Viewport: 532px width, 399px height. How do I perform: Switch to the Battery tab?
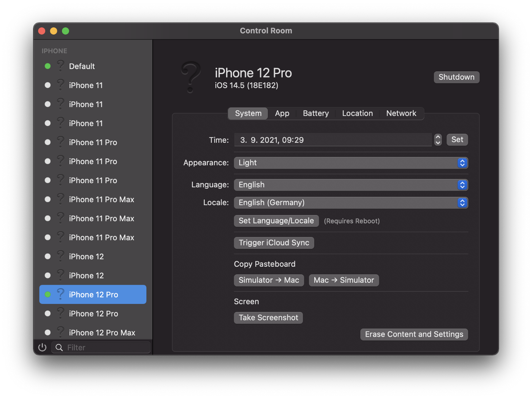point(315,113)
